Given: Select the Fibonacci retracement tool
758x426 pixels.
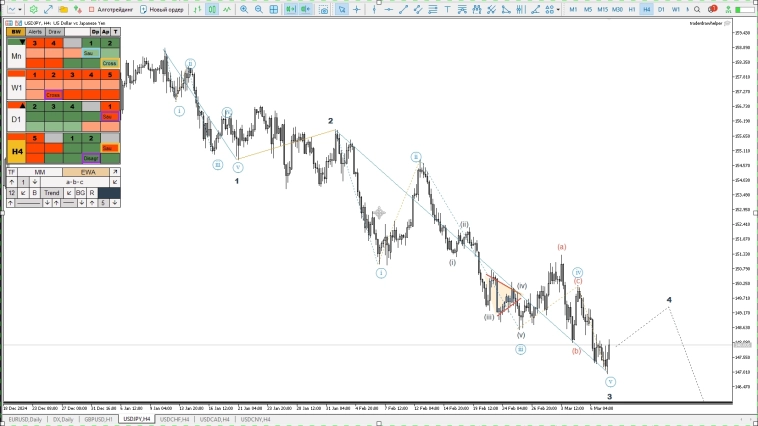Looking at the screenshot, I should (x=433, y=9).
